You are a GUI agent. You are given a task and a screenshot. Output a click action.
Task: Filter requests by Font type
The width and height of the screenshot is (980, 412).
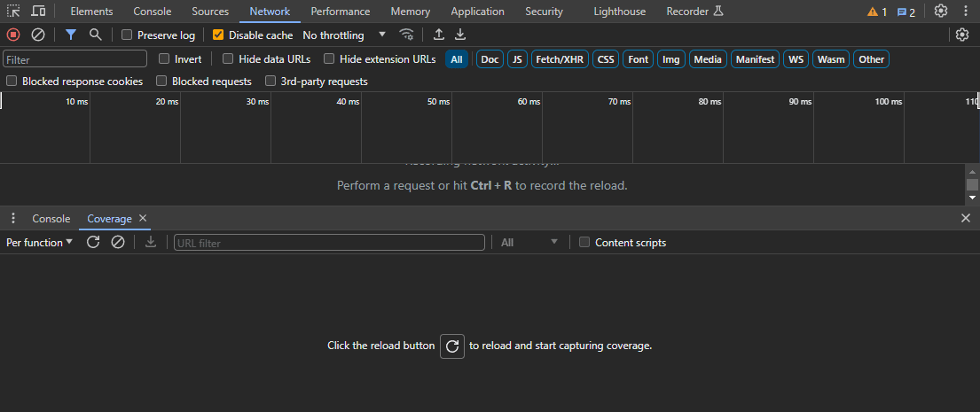(639, 59)
